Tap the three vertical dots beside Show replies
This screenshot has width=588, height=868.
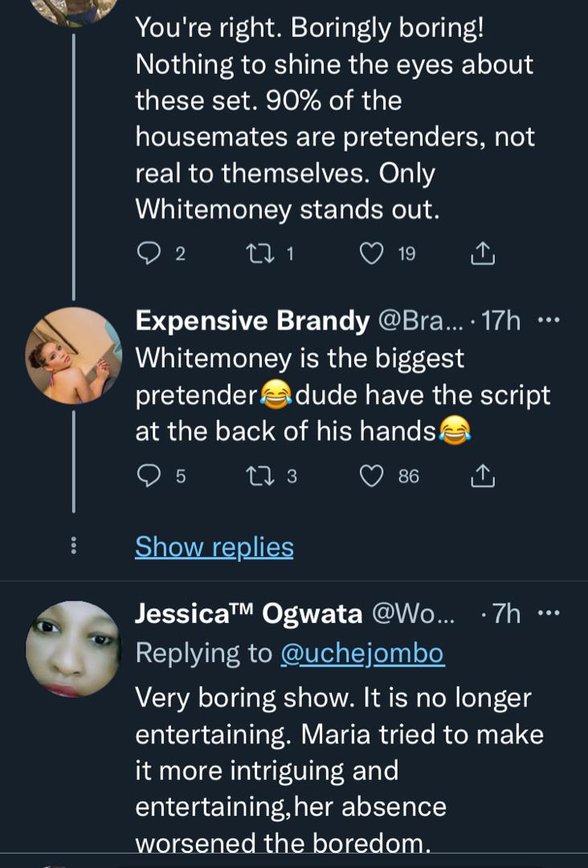coord(73,547)
